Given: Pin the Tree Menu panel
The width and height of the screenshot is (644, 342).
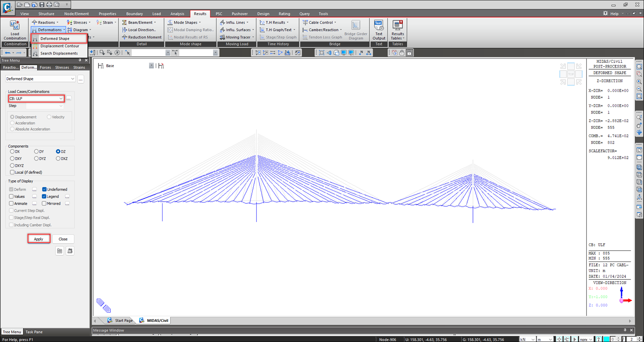Looking at the screenshot, I should coord(80,60).
